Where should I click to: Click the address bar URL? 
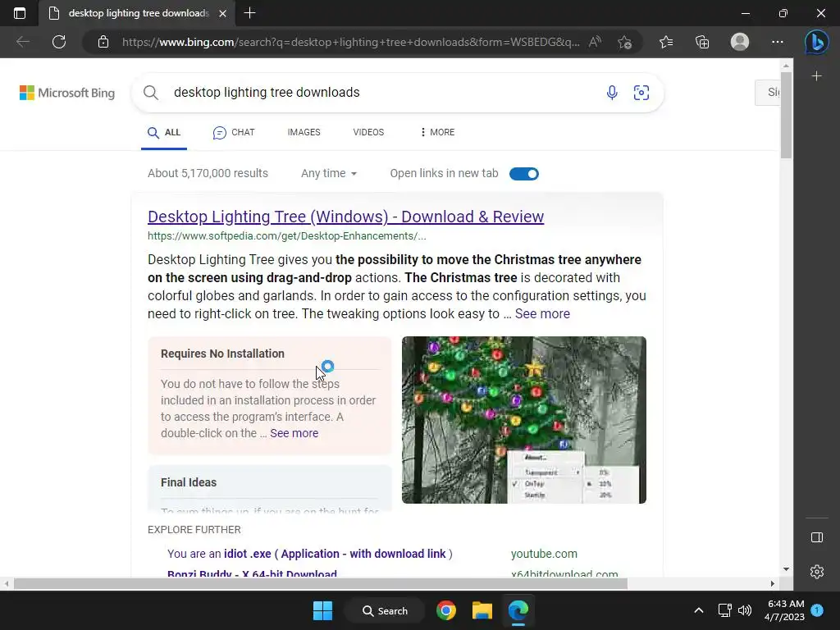point(350,42)
